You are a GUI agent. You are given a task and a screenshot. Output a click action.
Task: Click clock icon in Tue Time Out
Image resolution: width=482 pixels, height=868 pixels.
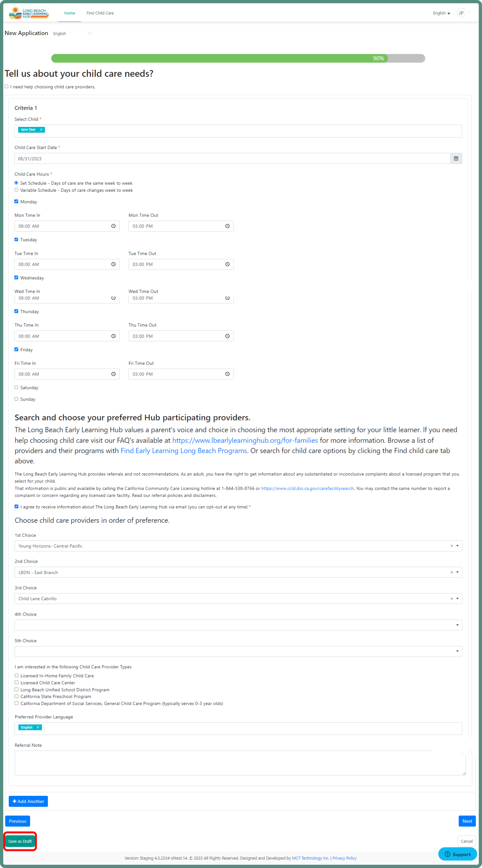(227, 264)
